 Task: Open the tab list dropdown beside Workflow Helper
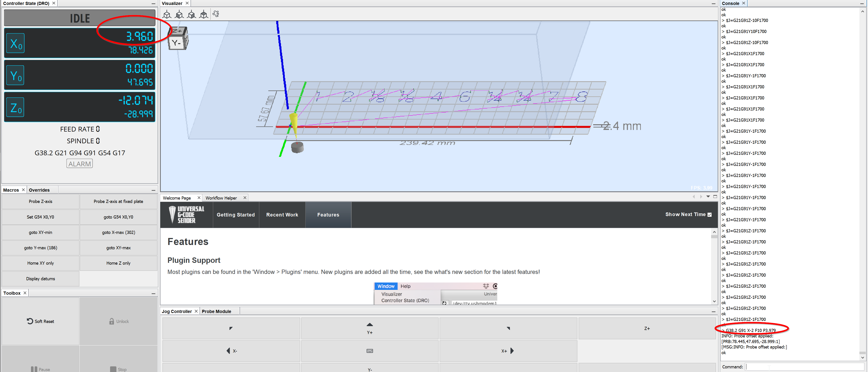[x=708, y=196]
